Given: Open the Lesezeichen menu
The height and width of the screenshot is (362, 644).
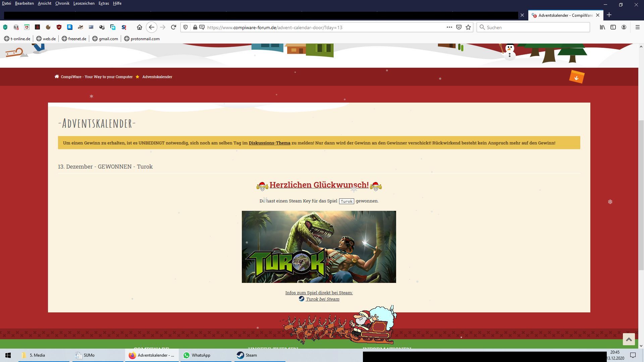Looking at the screenshot, I should point(84,3).
